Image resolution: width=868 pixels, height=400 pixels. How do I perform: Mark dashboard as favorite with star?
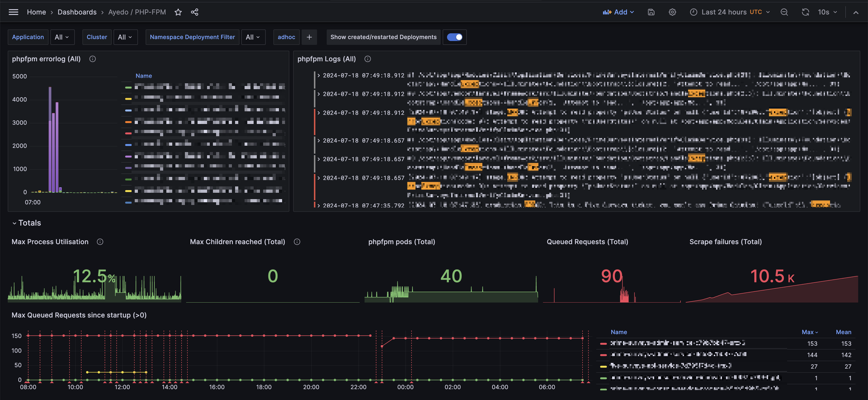[x=178, y=12]
